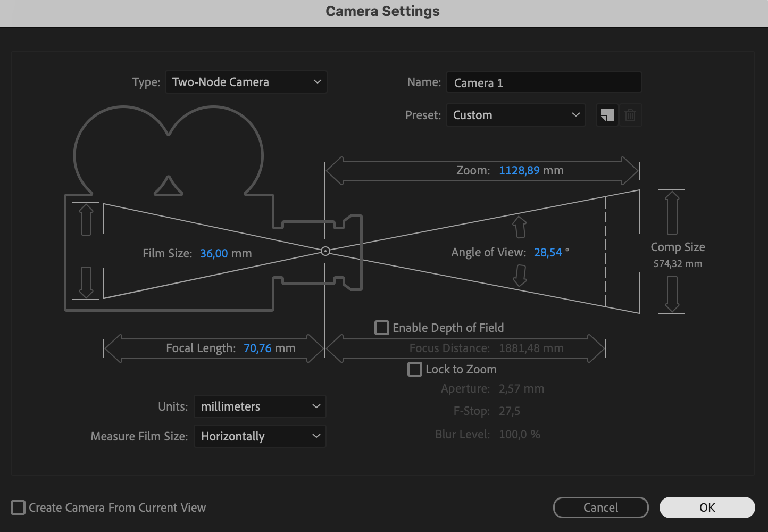Click the Film Size down arrow
Viewport: 768px width, 532px height.
(86, 282)
